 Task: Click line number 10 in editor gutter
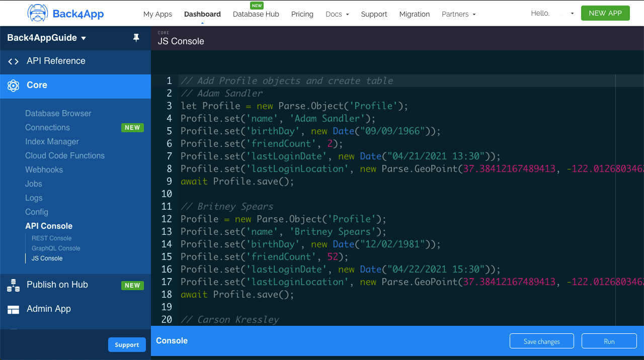(x=167, y=194)
